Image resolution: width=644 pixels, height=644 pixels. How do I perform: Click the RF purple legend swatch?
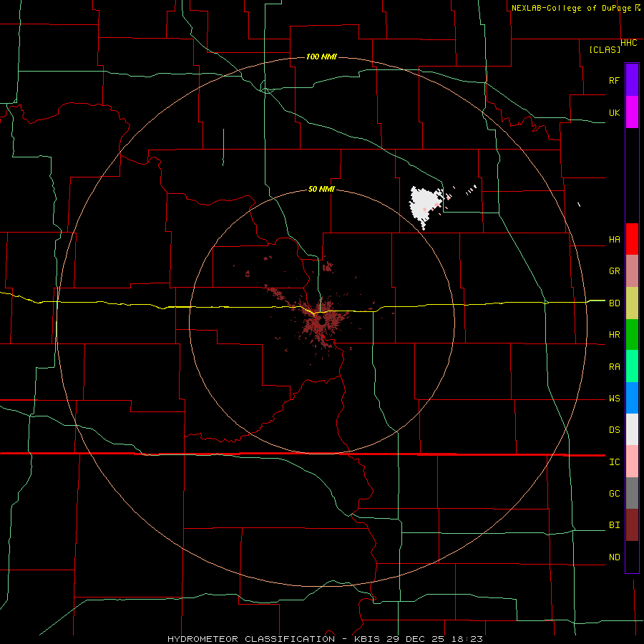coord(632,80)
